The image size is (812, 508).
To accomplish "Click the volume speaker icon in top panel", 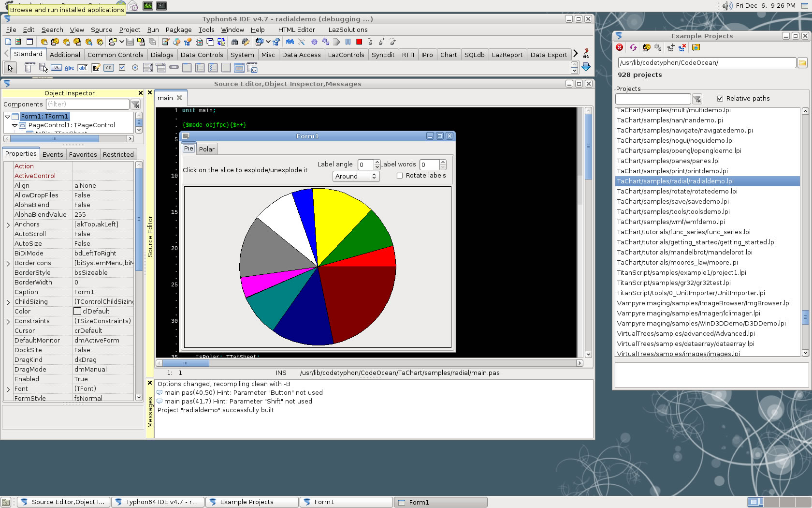I will (x=727, y=6).
